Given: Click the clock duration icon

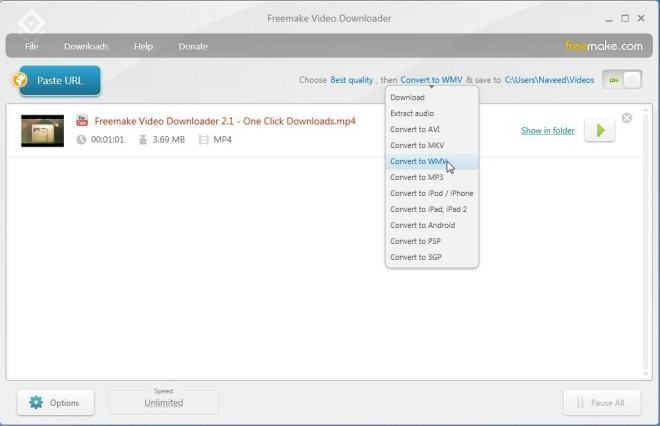Looking at the screenshot, I should click(81, 140).
